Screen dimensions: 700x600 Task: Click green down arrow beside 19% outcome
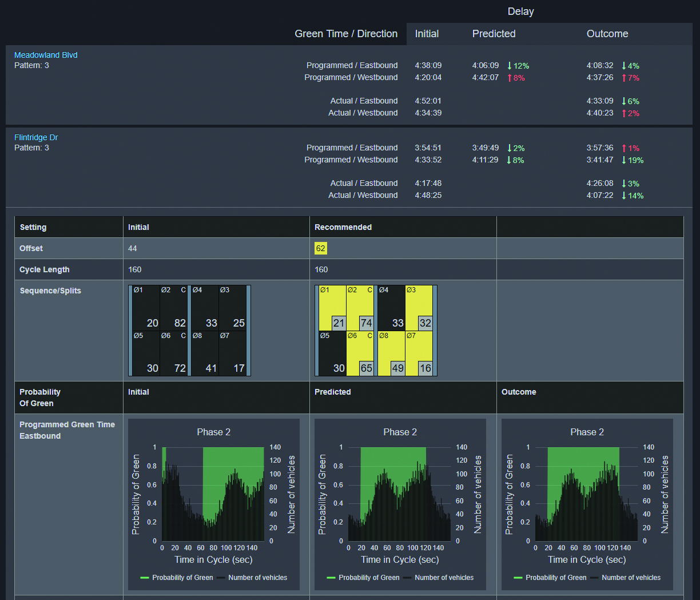click(x=624, y=160)
